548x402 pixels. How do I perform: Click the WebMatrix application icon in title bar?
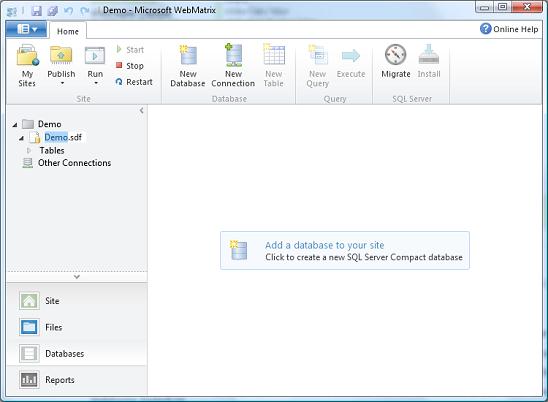12,11
